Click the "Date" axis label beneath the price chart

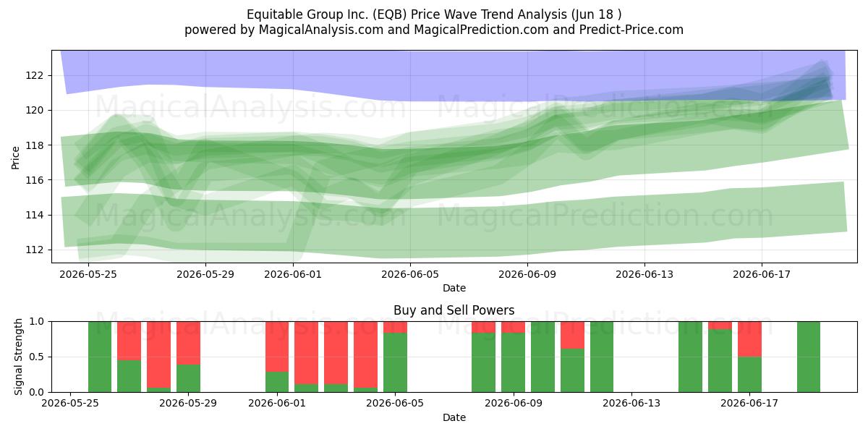pos(454,288)
